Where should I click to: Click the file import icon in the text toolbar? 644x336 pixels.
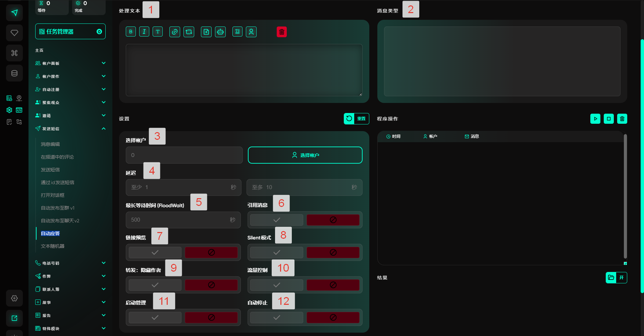coord(206,32)
